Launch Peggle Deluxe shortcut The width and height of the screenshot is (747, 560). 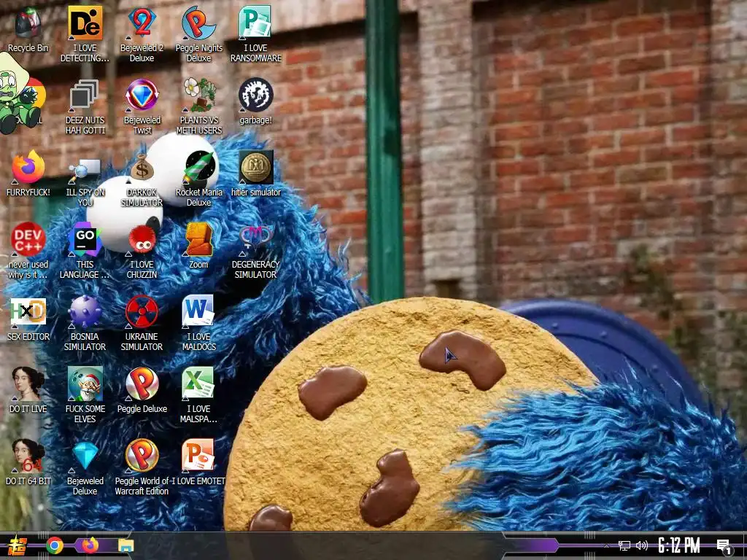(142, 384)
